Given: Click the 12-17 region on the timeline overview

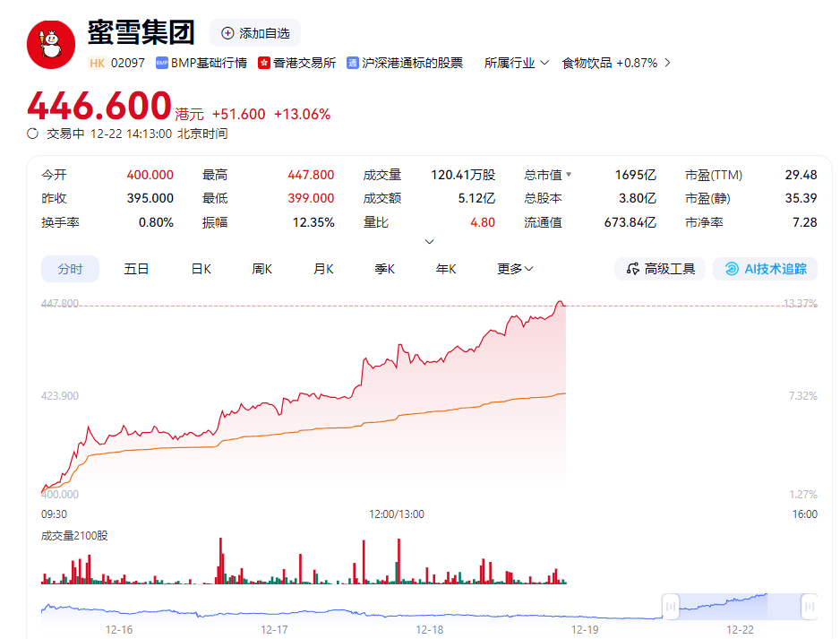Looking at the screenshot, I should pyautogui.click(x=274, y=629).
